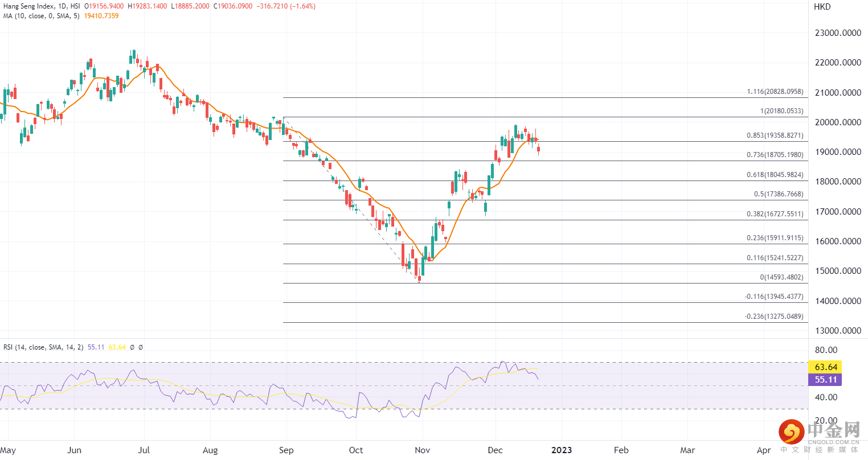Click the 0.382(16727.5511) Fibonacci level label
This screenshot has width=868, height=460.
tap(775, 214)
